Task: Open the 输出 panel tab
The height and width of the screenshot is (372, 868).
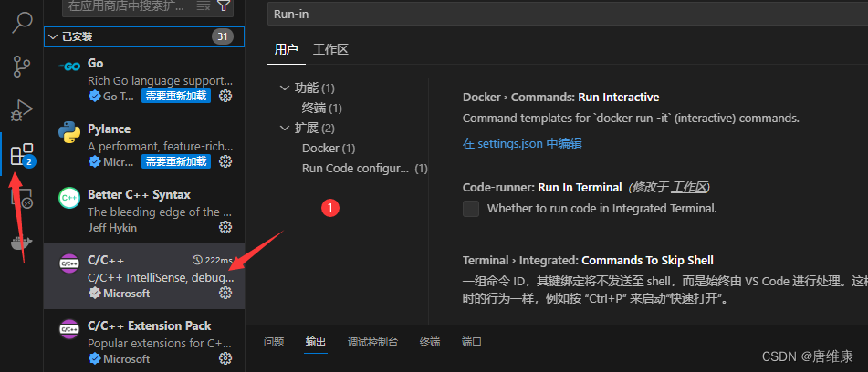Action: (316, 342)
